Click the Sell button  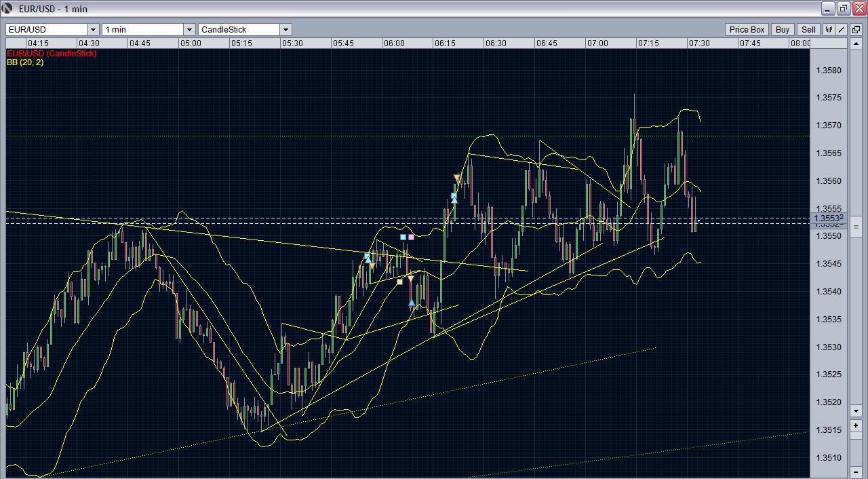pyautogui.click(x=808, y=29)
